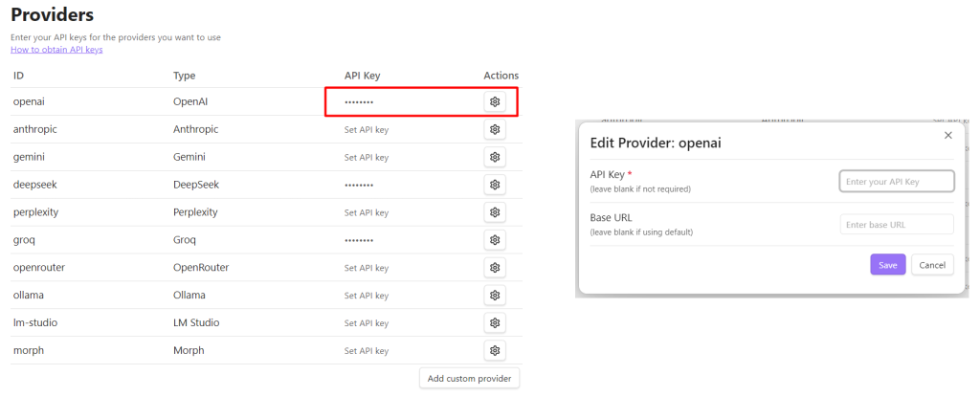This screenshot has width=980, height=397.
Task: Open settings gear for gemini provider
Action: (x=495, y=157)
